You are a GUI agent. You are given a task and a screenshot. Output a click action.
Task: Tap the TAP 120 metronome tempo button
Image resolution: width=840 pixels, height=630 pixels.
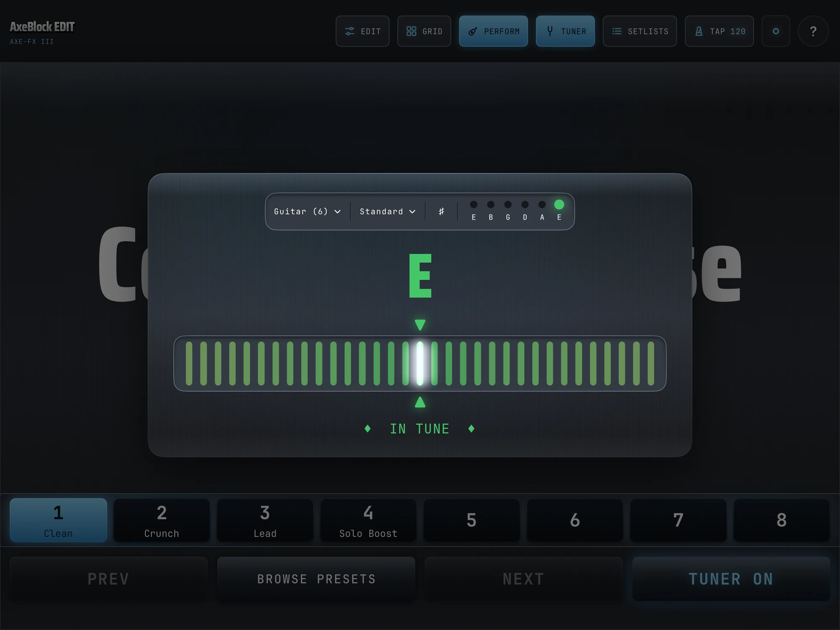[719, 31]
